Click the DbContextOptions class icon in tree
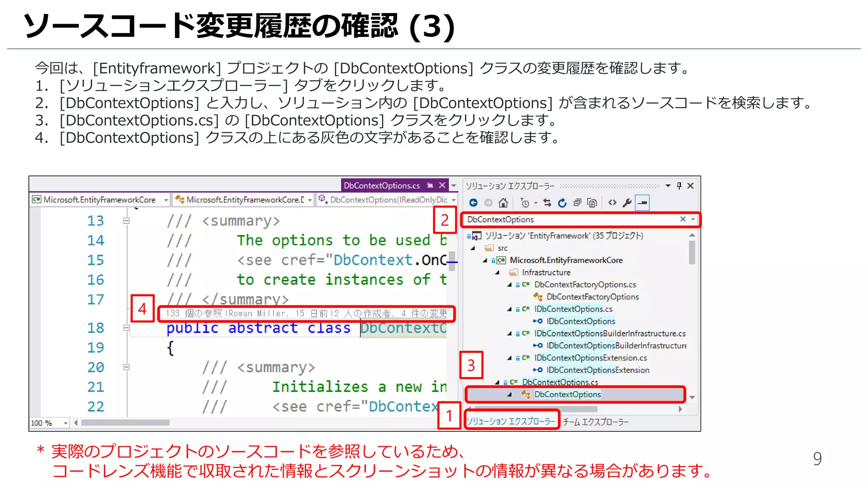The width and height of the screenshot is (868, 488). pos(526,394)
